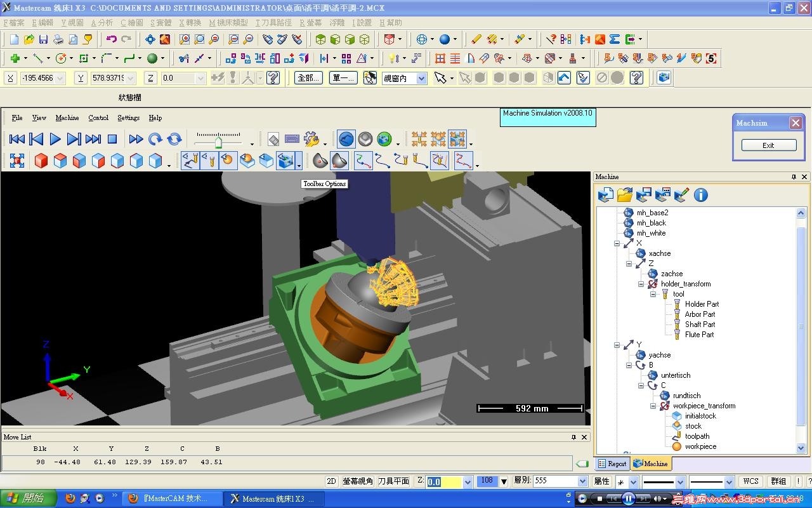Click the open folder icon in Machine panel

tap(625, 195)
